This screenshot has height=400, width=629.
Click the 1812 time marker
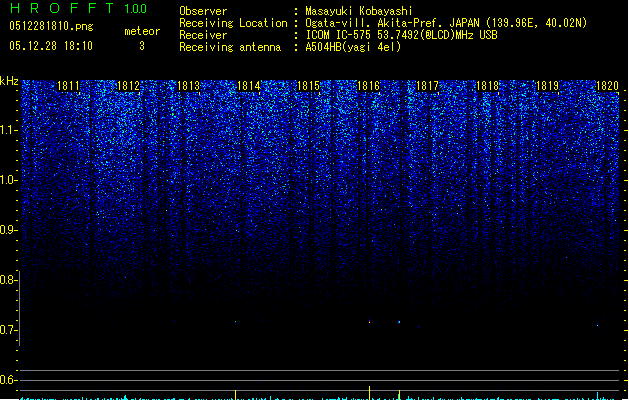pos(128,86)
